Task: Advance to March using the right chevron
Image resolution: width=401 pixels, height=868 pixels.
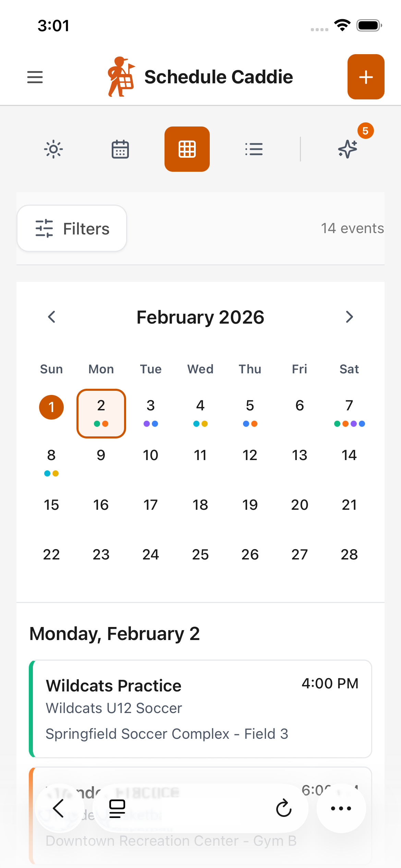Action: pyautogui.click(x=349, y=317)
